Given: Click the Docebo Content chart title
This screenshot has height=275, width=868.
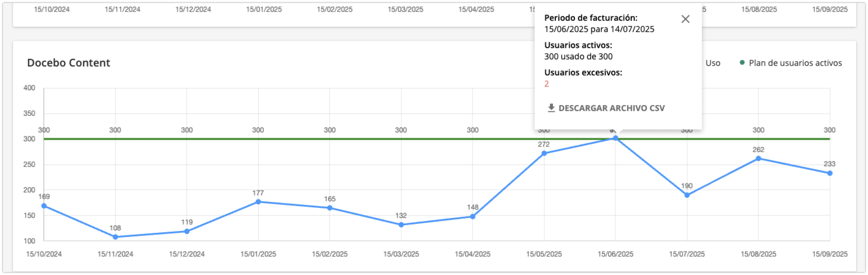Looking at the screenshot, I should click(x=69, y=63).
